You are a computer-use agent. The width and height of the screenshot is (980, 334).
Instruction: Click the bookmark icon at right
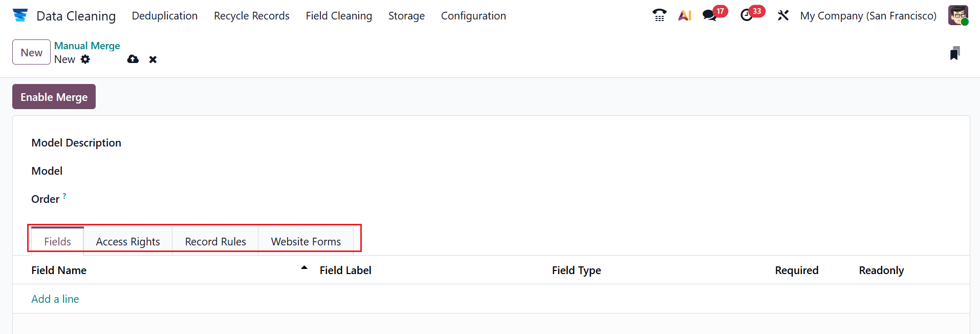pyautogui.click(x=954, y=53)
